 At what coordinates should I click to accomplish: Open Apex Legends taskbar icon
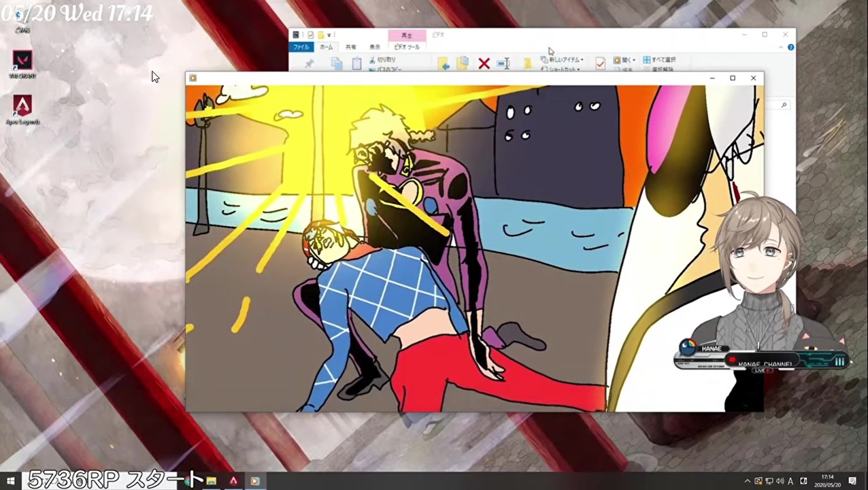233,480
